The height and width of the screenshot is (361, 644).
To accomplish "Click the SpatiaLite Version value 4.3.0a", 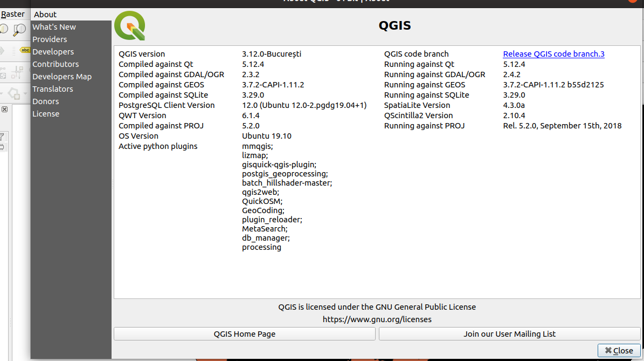I will pos(514,105).
